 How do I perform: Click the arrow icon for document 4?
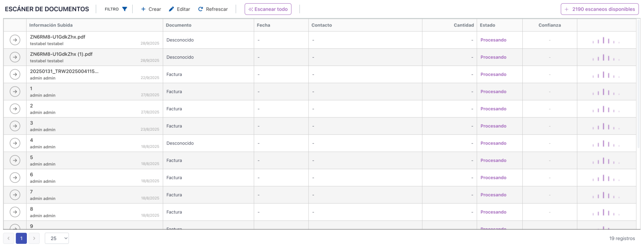15,143
